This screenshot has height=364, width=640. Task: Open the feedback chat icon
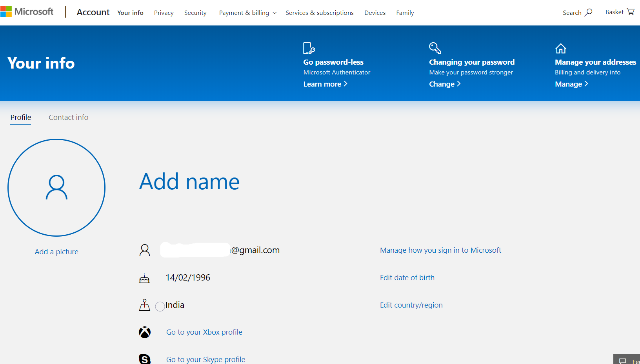622,361
